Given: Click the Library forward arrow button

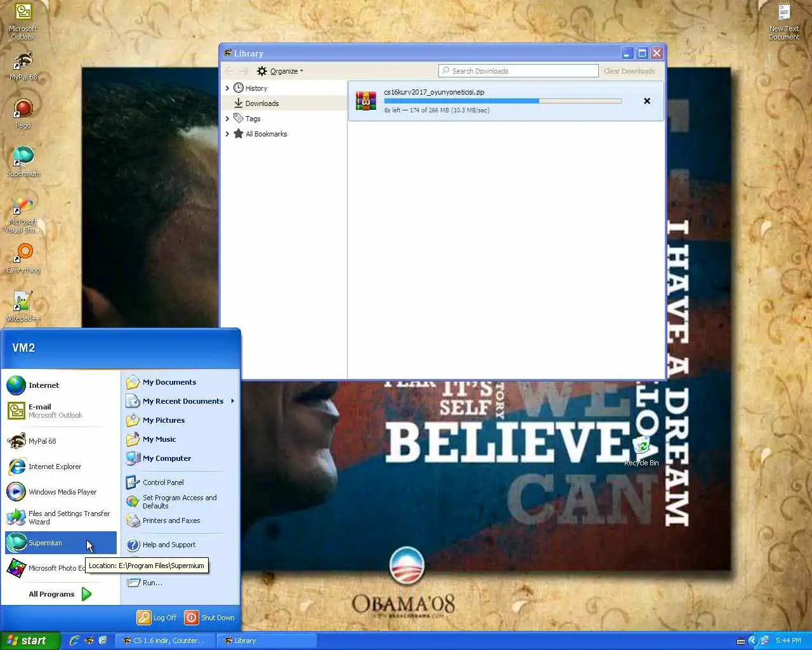Looking at the screenshot, I should (x=244, y=71).
